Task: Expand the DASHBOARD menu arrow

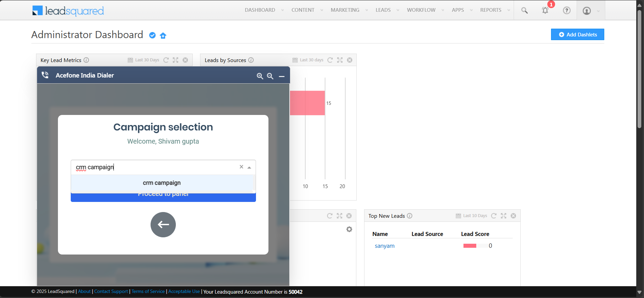Action: point(282,10)
